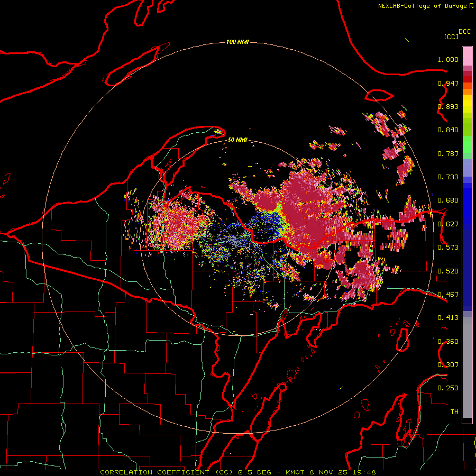Select the 0.893 scale value
Screen dimensions: 476x476
tap(448, 106)
